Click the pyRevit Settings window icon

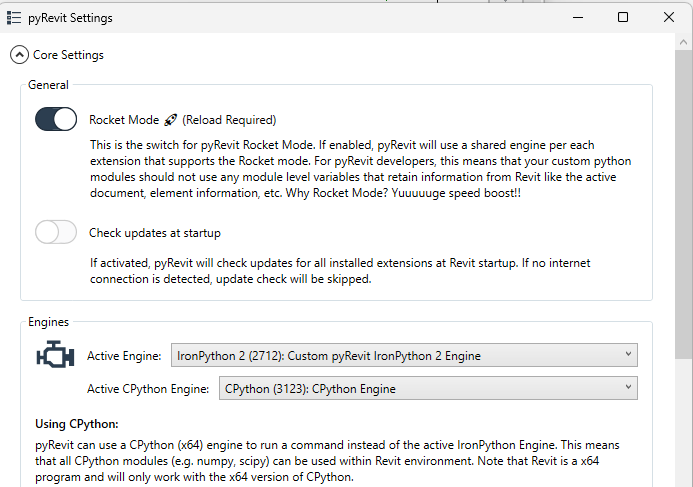14,18
